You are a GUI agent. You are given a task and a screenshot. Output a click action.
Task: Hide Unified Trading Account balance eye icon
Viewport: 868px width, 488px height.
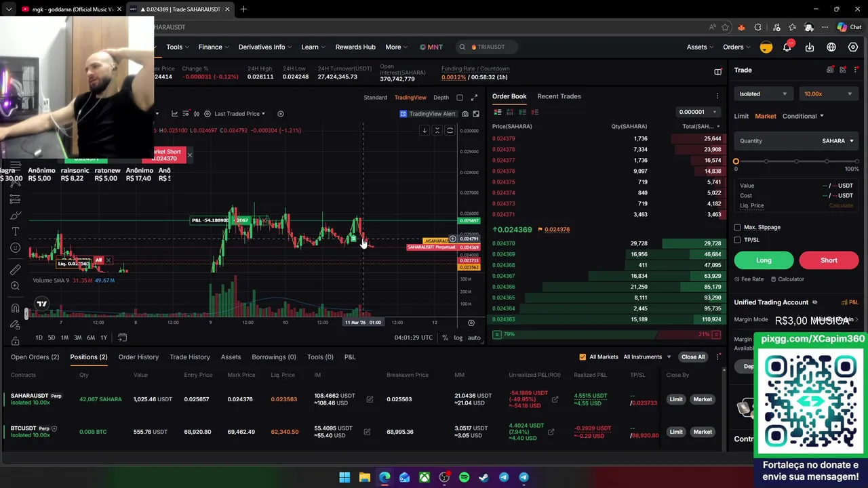click(x=814, y=302)
